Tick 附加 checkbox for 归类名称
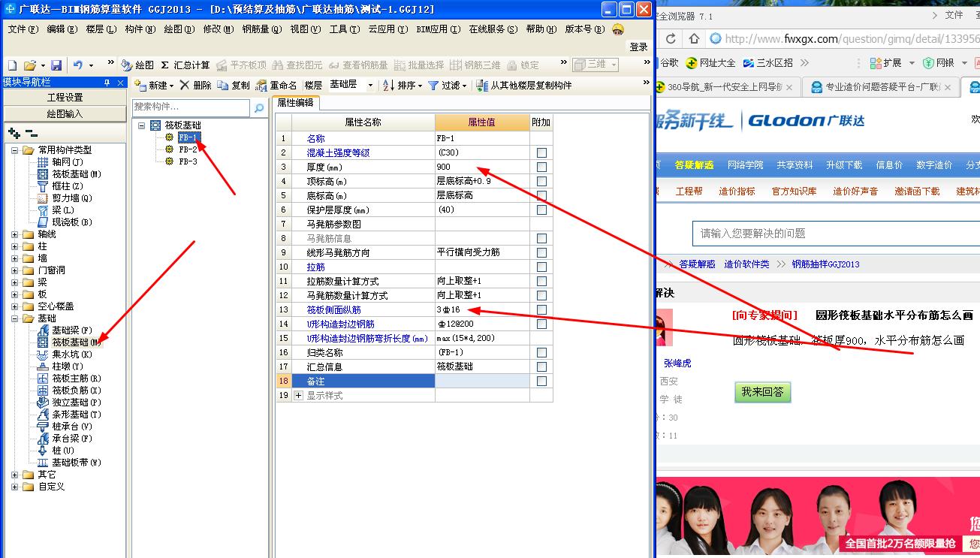 541,352
